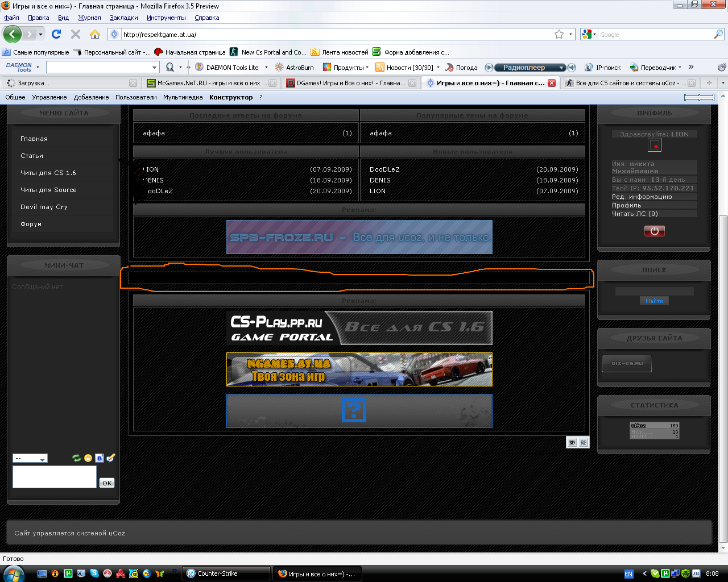This screenshot has width=728, height=582.
Task: Expand the Радиоплеер station dropdown
Action: click(x=562, y=67)
